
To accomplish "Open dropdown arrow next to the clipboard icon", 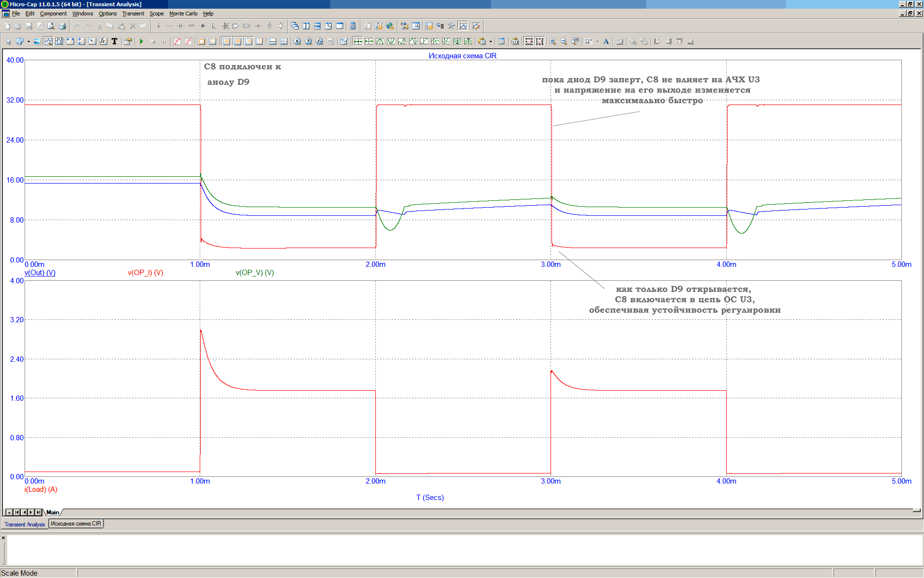I will pyautogui.click(x=490, y=41).
